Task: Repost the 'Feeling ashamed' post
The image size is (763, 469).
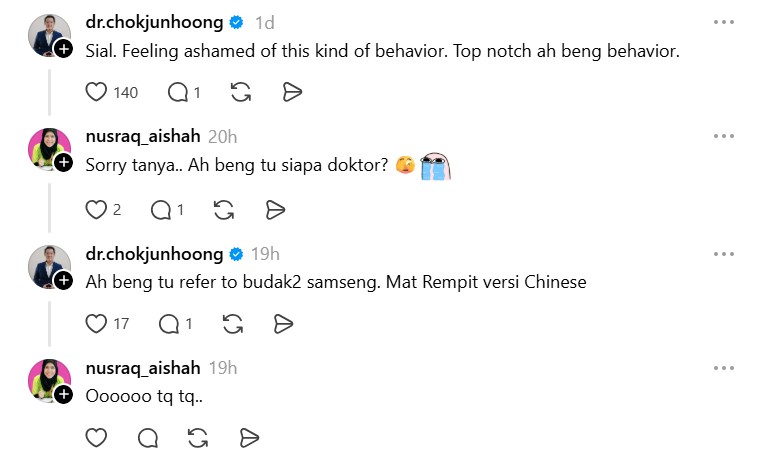Action: 240,92
